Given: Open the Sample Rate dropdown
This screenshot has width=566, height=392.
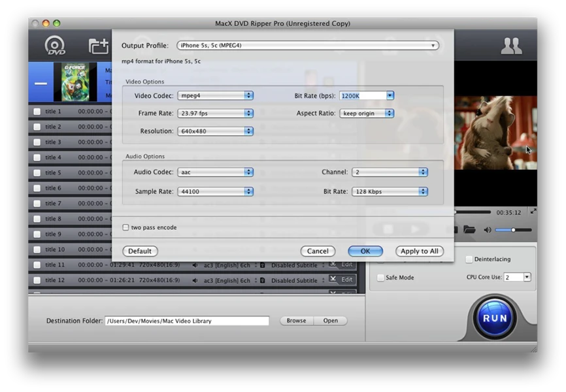Looking at the screenshot, I should (215, 191).
